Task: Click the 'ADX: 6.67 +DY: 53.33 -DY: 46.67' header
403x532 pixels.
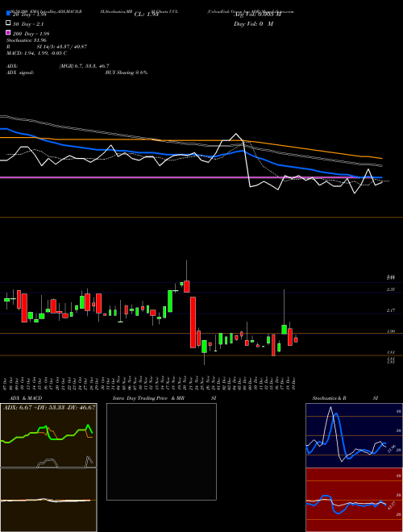Action: [49, 407]
